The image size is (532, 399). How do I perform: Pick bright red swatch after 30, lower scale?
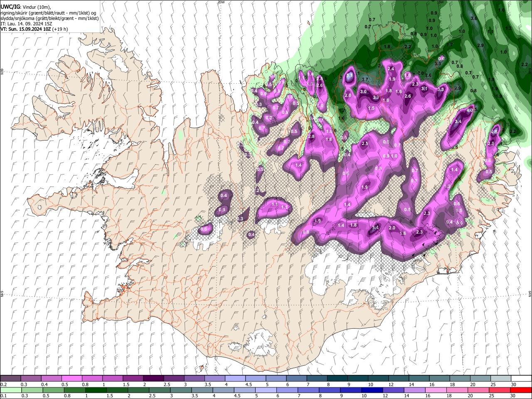(521, 390)
